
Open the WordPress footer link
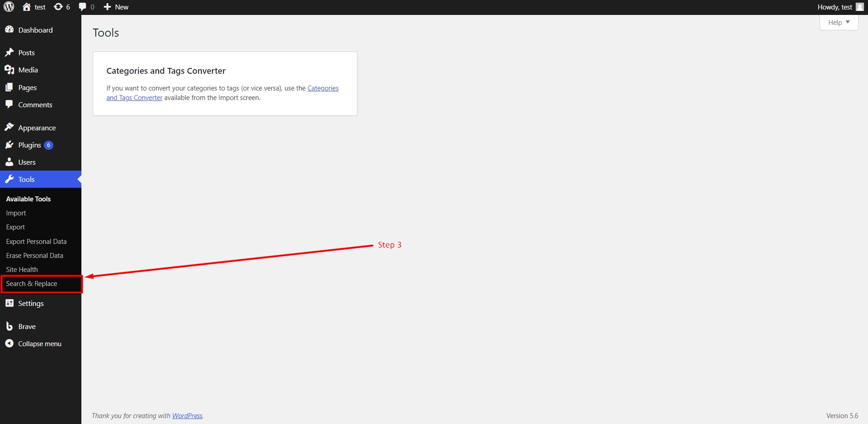point(187,415)
